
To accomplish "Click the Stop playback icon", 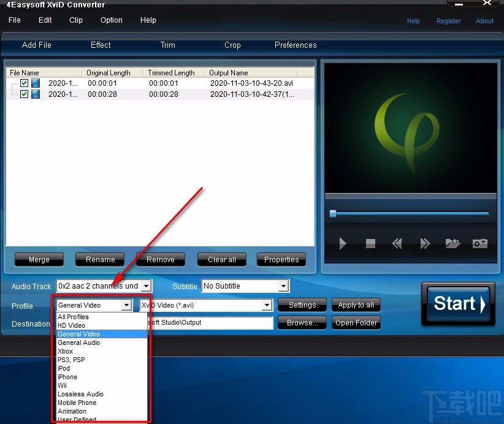I will click(x=370, y=243).
